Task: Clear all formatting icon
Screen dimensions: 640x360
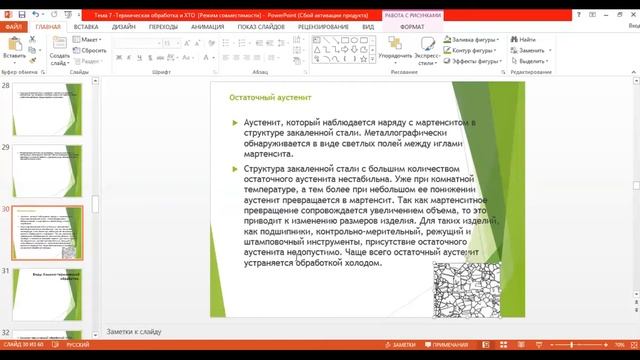Action: [x=211, y=43]
